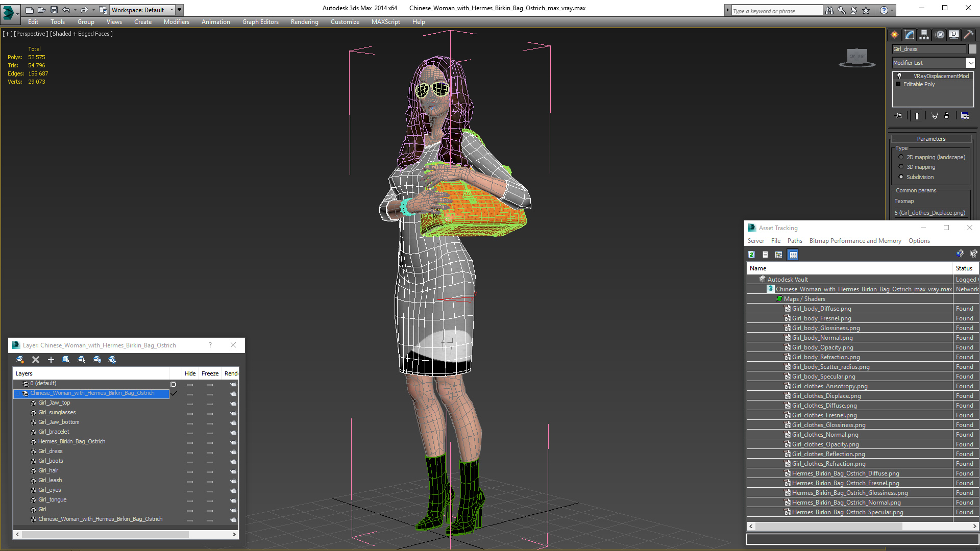
Task: Select Subdivision radio button
Action: (x=901, y=177)
